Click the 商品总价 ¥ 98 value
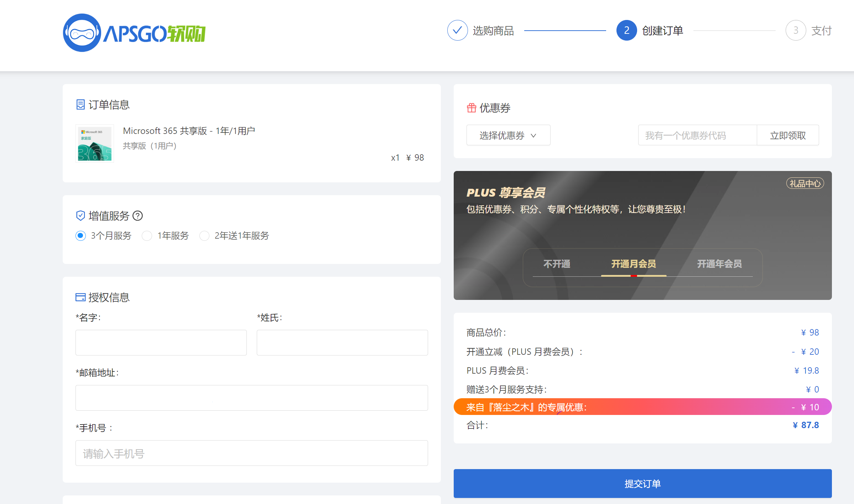854x504 pixels. (810, 332)
